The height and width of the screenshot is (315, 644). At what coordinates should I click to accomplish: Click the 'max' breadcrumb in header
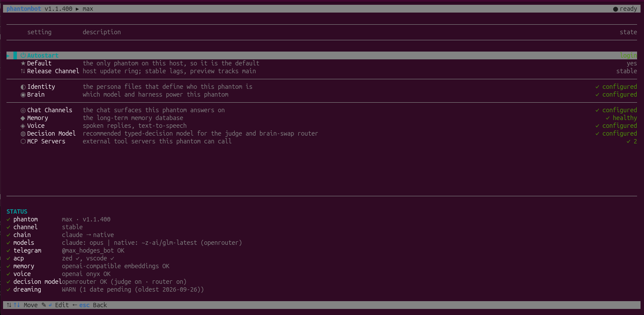point(88,9)
